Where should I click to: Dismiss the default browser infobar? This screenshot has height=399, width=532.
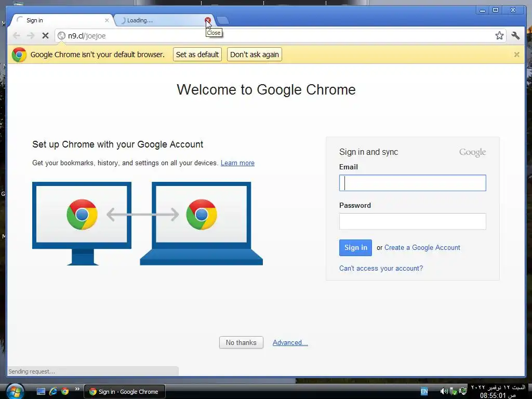click(x=516, y=54)
